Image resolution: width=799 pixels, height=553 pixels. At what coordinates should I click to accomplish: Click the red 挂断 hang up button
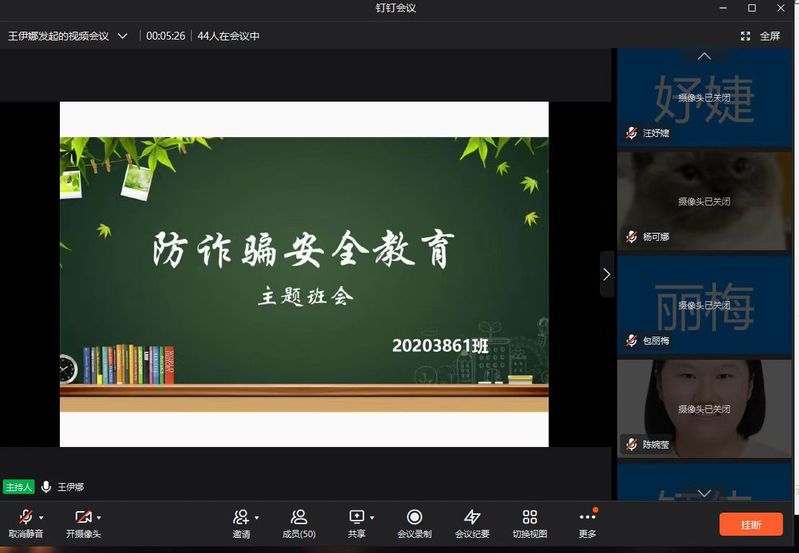pyautogui.click(x=751, y=524)
